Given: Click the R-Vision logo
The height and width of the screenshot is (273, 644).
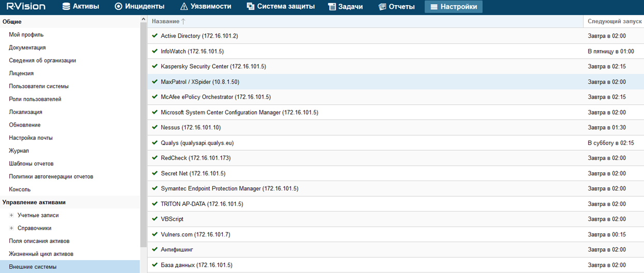Looking at the screenshot, I should click(x=26, y=7).
